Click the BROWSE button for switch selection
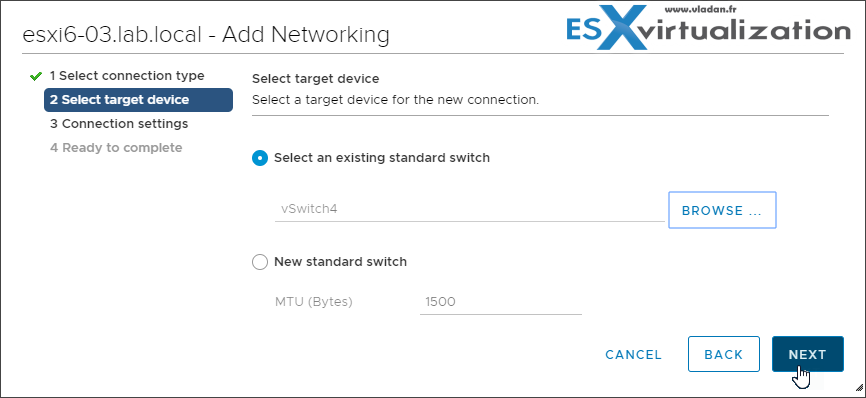 pyautogui.click(x=722, y=210)
